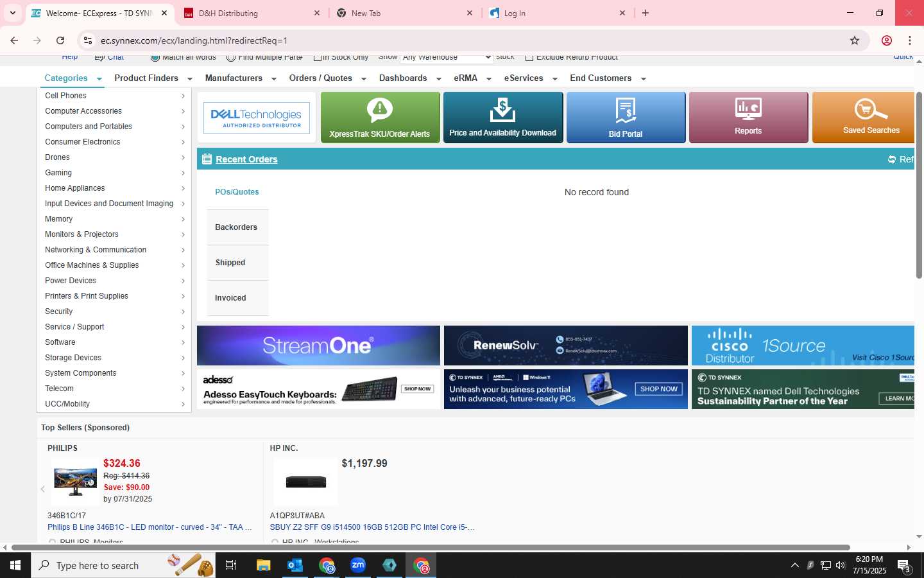Click the inner vertical scrollbar thumb
Image resolution: width=924 pixels, height=578 pixels.
point(919,185)
